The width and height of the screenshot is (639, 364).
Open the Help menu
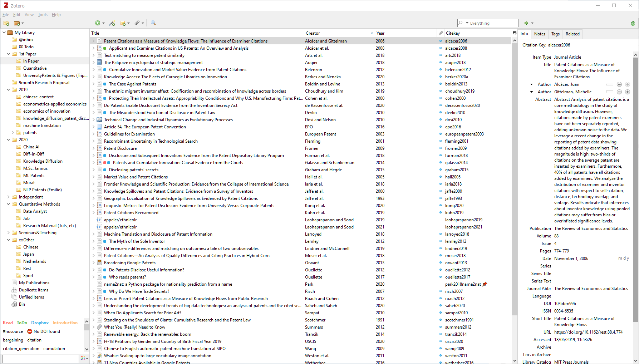pos(56,15)
